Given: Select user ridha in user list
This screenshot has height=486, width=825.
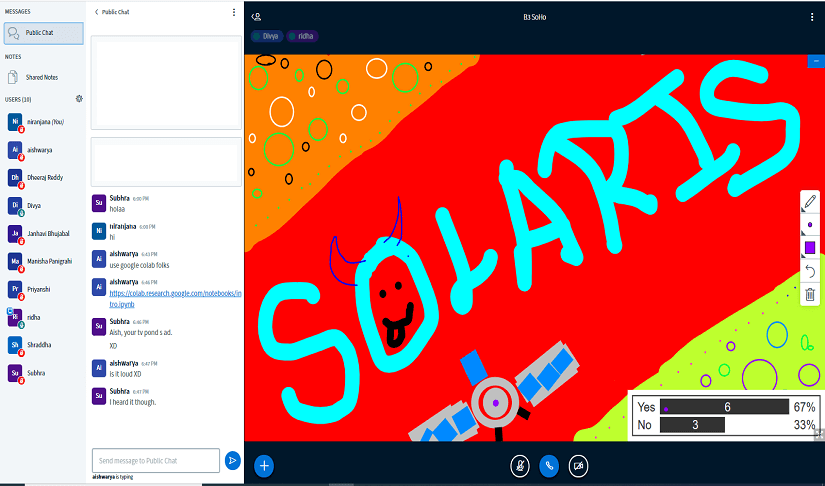Looking at the screenshot, I should (43, 317).
